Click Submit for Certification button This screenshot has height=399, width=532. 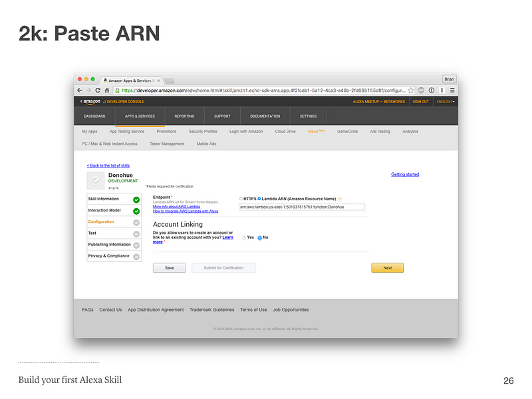pyautogui.click(x=223, y=268)
